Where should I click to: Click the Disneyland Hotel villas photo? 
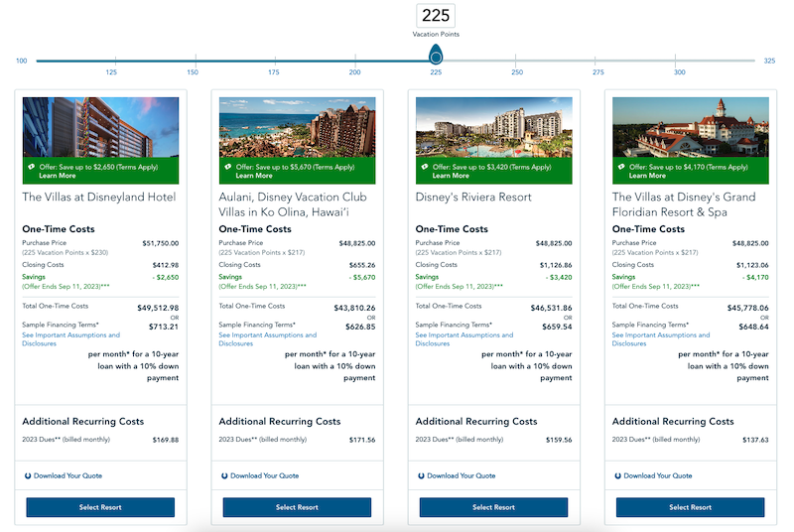coord(100,127)
